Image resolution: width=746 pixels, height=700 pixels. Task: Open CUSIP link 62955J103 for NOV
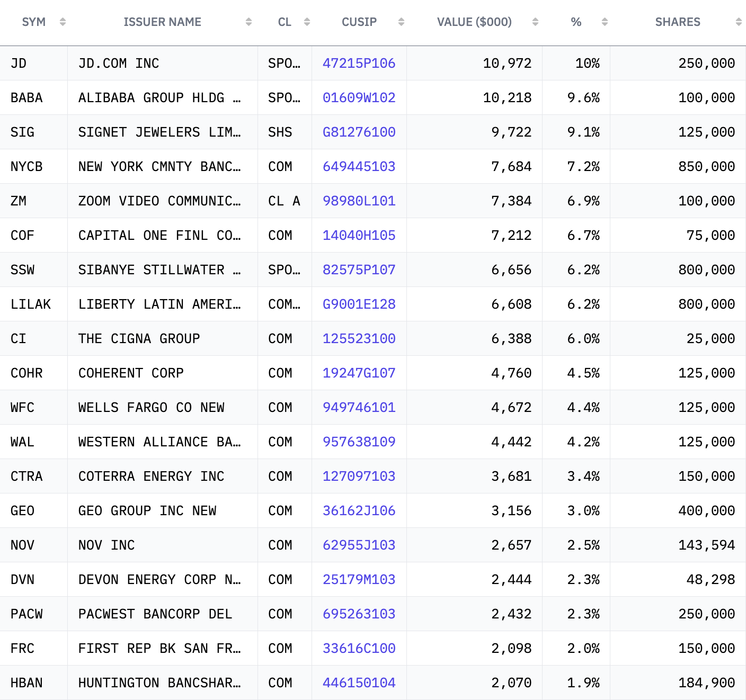[359, 545]
